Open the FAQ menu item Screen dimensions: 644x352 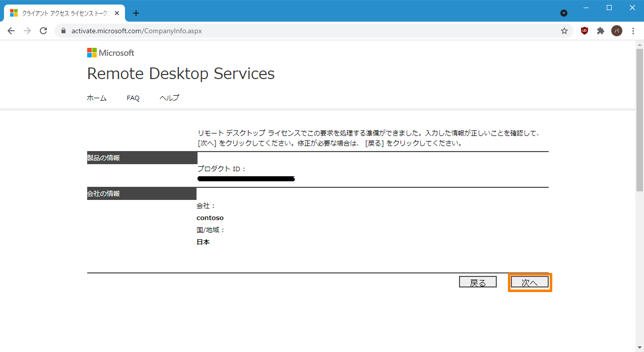click(133, 98)
